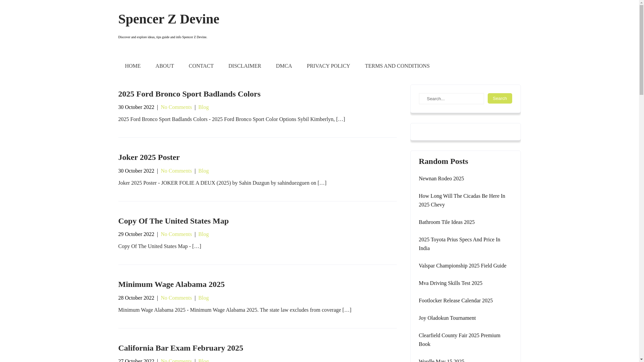
Task: Open Blog category of Minimum Wage Alabama post
Action: coord(203,298)
